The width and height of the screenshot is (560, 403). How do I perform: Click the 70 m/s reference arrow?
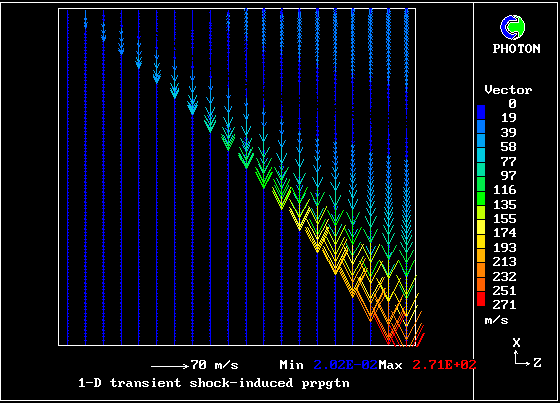170,366
